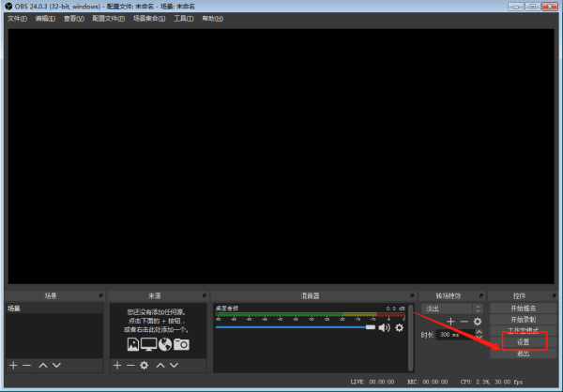Select the 场景 item in scenes list

coord(54,309)
